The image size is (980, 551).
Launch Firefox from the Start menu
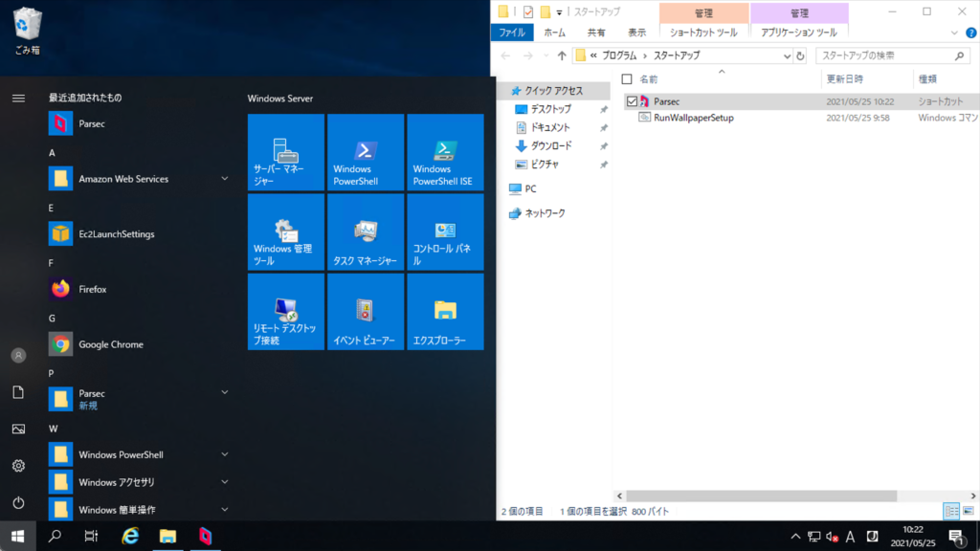140,289
